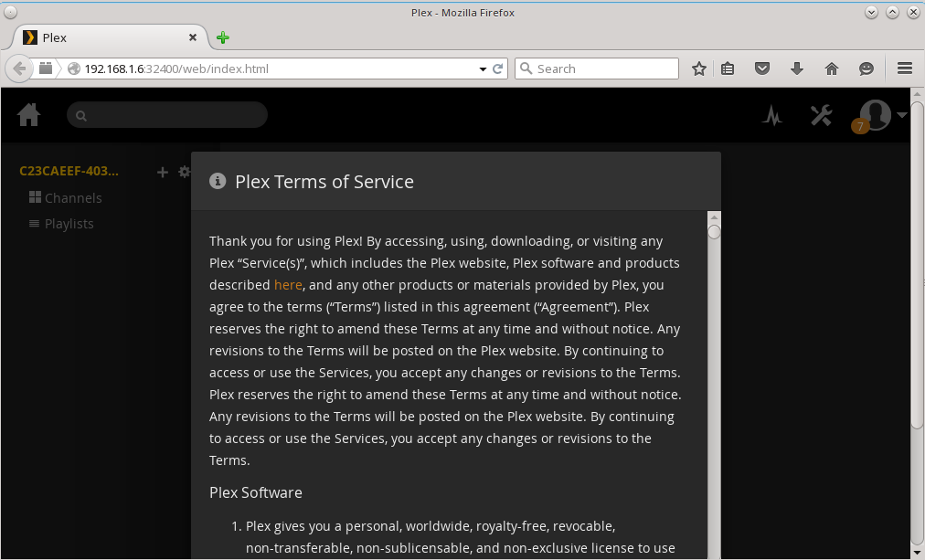Go to the Firefox home page icon
This screenshot has width=925, height=560.
831,69
